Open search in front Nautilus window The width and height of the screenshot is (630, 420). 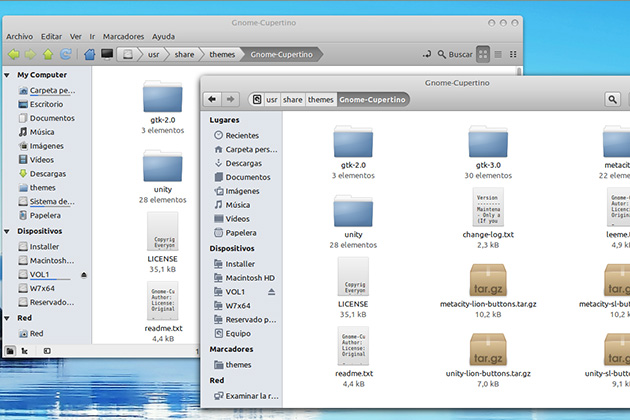click(612, 99)
